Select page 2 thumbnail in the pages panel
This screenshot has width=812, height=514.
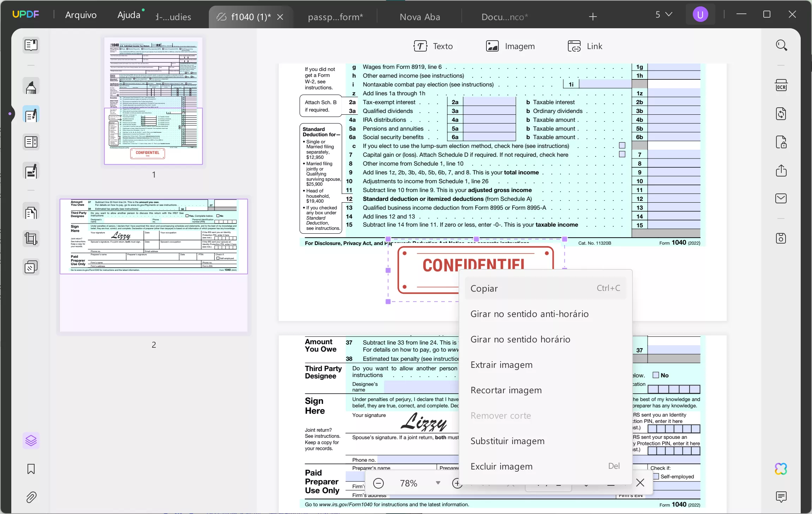pyautogui.click(x=154, y=265)
